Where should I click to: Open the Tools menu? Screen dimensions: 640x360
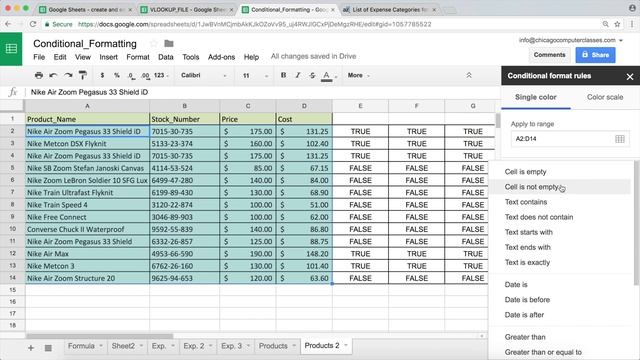(191, 57)
